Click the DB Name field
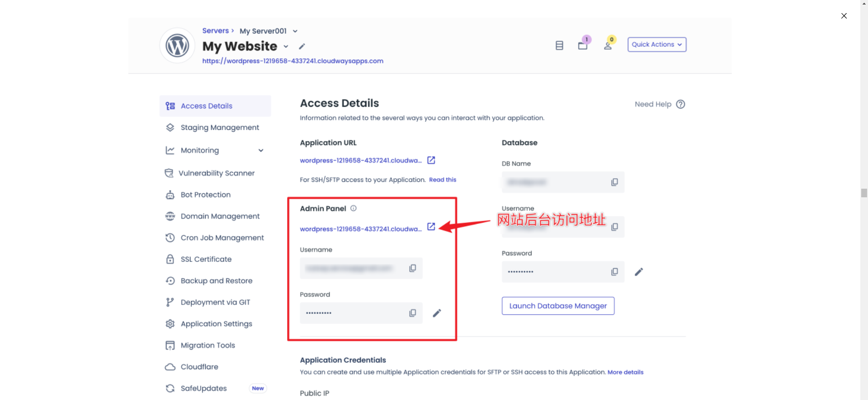 [563, 182]
